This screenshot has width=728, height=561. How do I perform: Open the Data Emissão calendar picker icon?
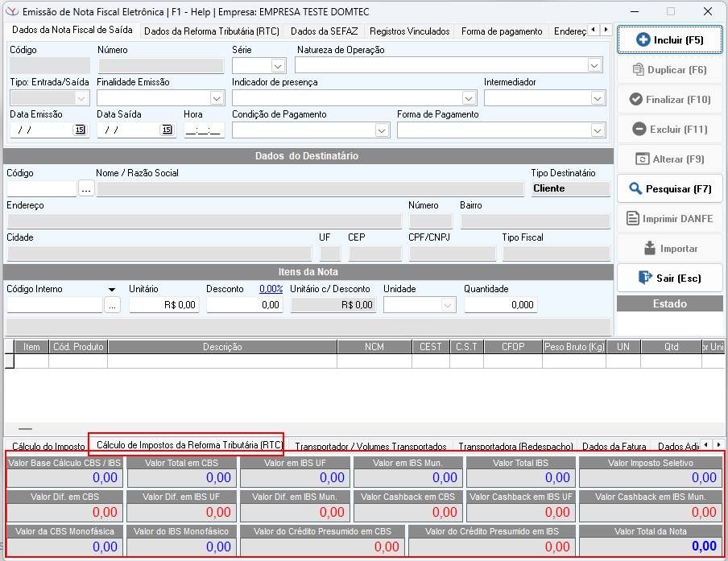coord(80,130)
